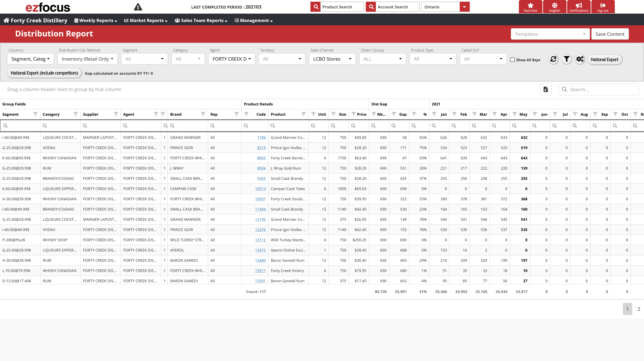Viewport: 644px width, 361px height.
Task: Click Brand column filter funnel
Action: [x=203, y=114]
